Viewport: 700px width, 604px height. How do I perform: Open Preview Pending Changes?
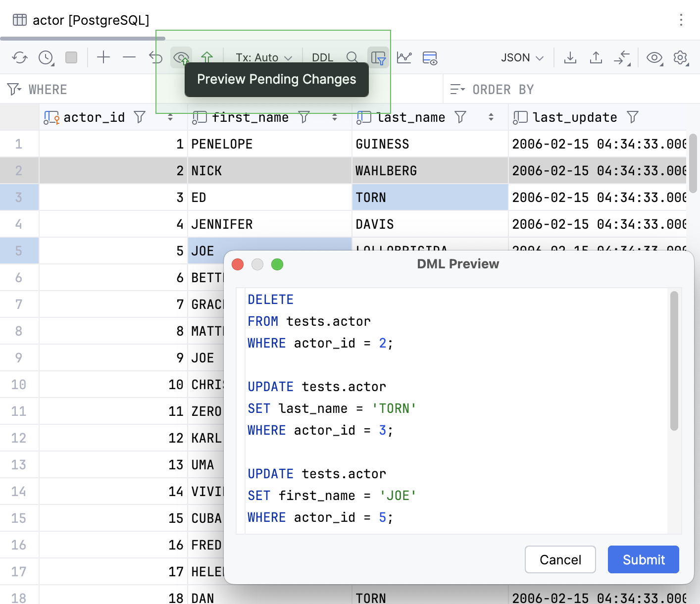181,57
